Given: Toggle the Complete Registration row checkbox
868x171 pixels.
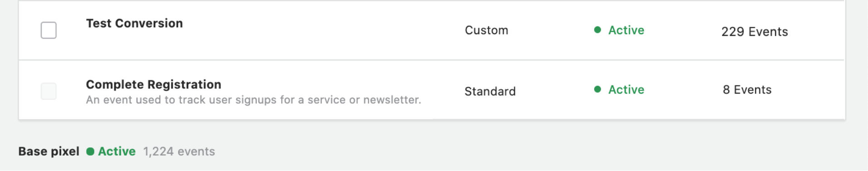Looking at the screenshot, I should click(49, 91).
